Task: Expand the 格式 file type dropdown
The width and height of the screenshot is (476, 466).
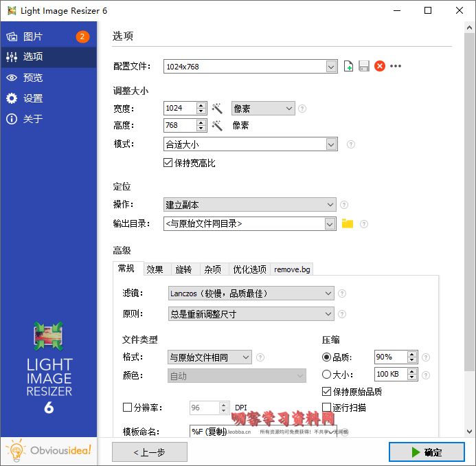Action: tap(245, 357)
